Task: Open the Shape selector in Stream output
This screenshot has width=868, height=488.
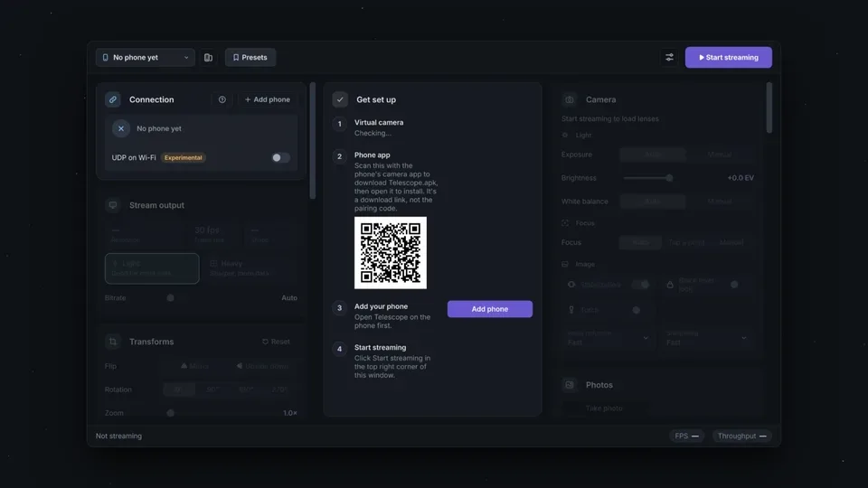Action: (x=271, y=234)
